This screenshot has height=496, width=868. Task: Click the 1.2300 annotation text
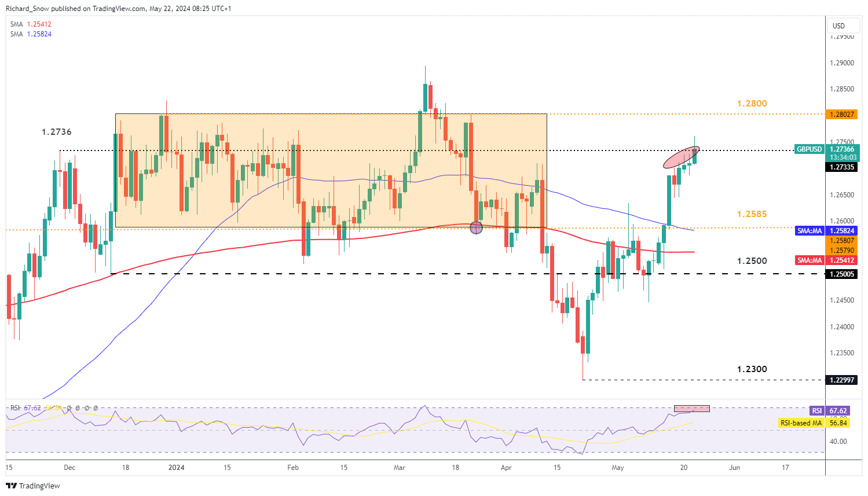point(752,369)
